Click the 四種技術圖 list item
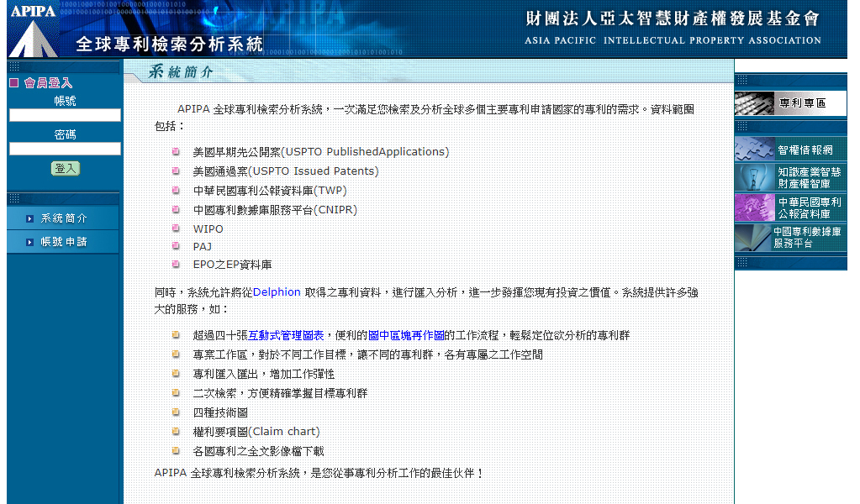 click(220, 412)
